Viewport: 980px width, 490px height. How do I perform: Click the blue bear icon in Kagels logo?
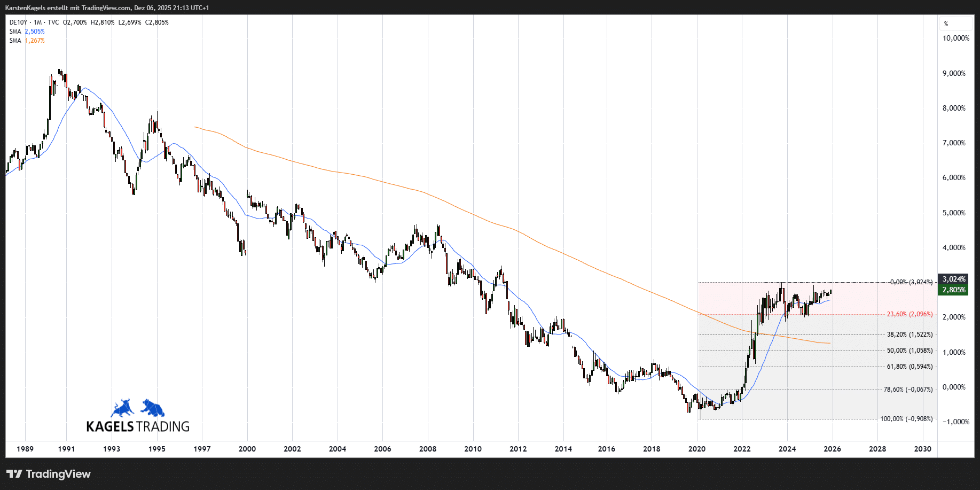point(153,408)
